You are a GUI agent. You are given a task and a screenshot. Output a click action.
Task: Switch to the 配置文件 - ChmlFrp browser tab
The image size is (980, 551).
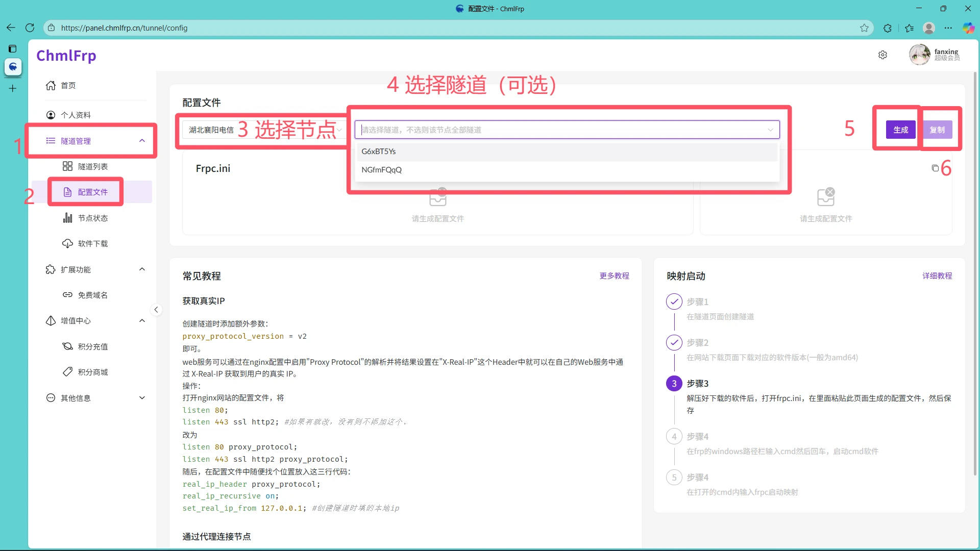click(489, 9)
